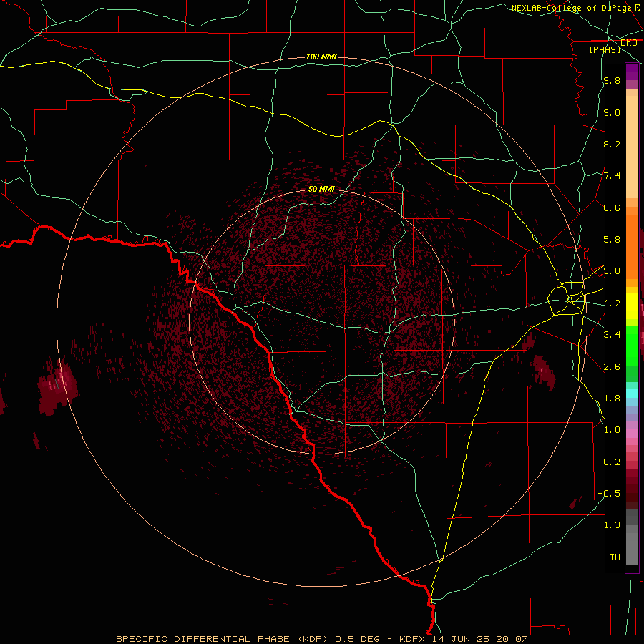Pick the 5.8 scale value
Screen dimensions: 644x644
[x=612, y=240]
